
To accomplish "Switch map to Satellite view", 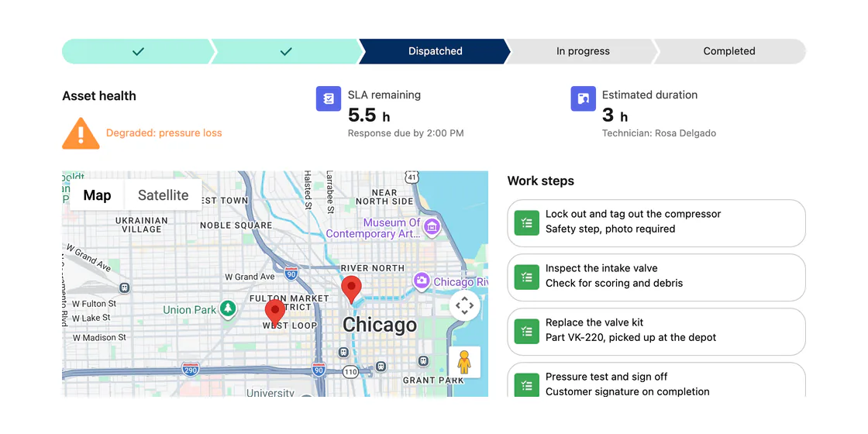I will click(164, 195).
